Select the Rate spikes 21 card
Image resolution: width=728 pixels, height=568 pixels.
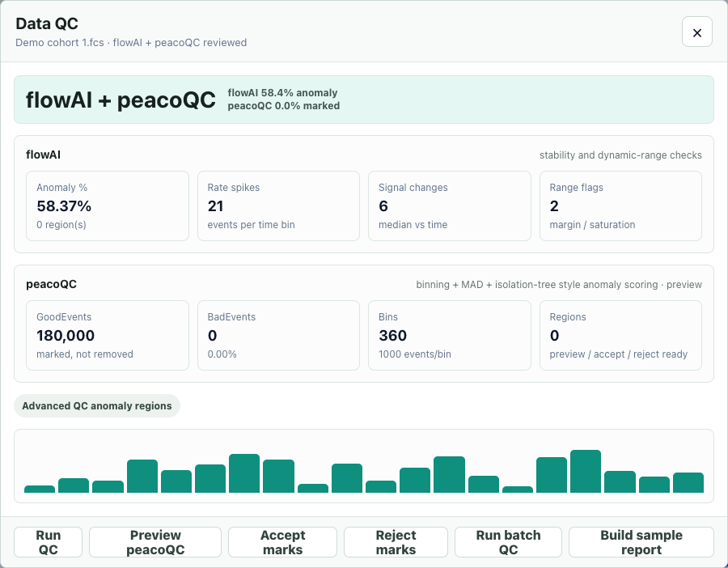(278, 206)
